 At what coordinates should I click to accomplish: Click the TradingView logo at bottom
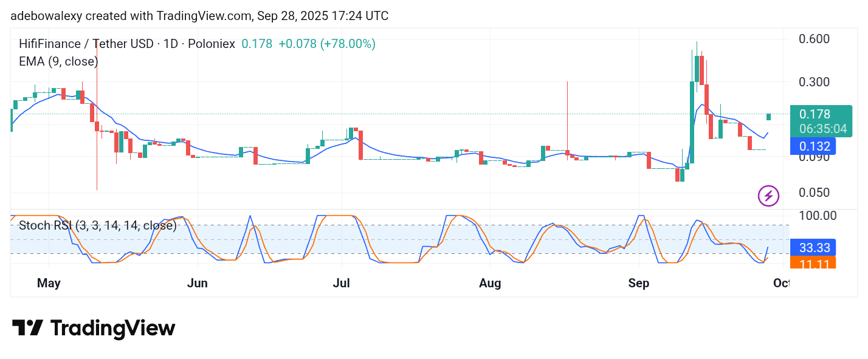click(x=94, y=329)
